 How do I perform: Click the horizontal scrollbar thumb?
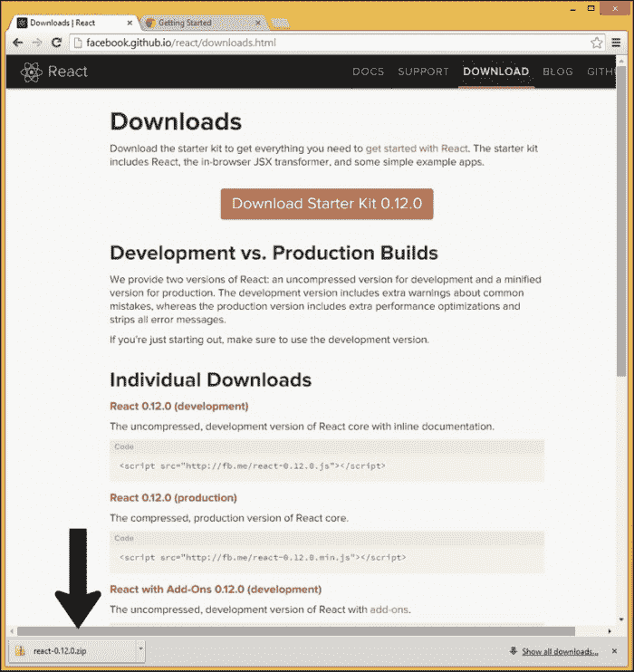296,631
